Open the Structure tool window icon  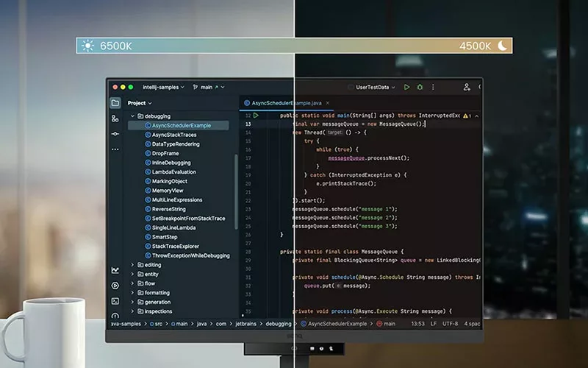(x=115, y=118)
